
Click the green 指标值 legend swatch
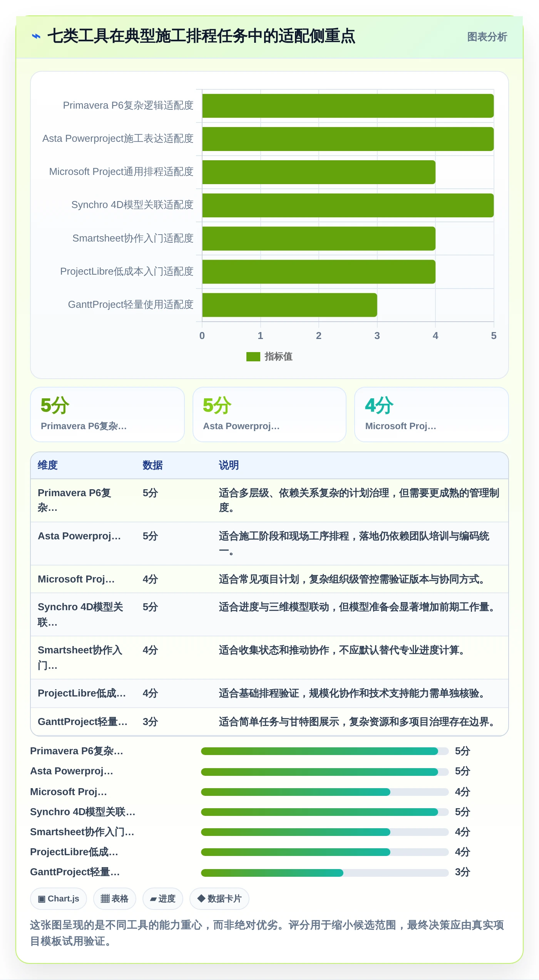pyautogui.click(x=253, y=357)
